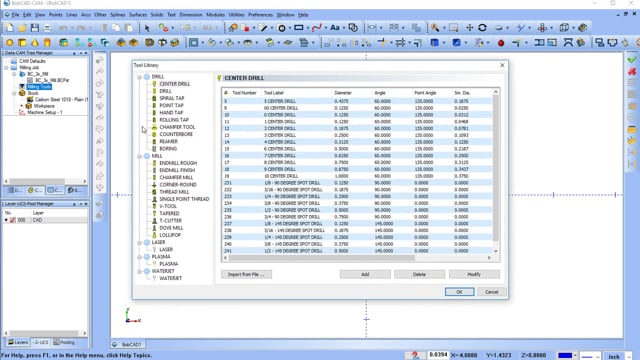This screenshot has height=360, width=640.
Task: Collapse the DRILL category in Tool Library
Action: pyautogui.click(x=140, y=77)
